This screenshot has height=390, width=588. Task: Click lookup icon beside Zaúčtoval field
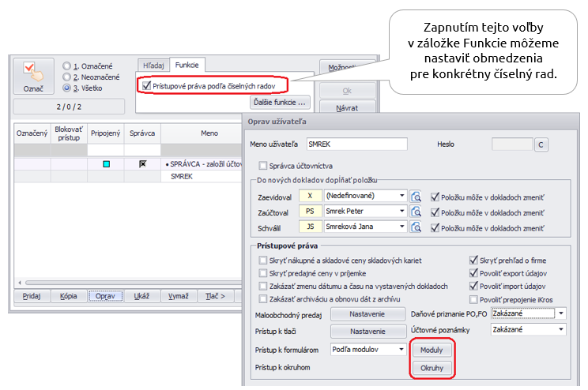[x=418, y=212]
